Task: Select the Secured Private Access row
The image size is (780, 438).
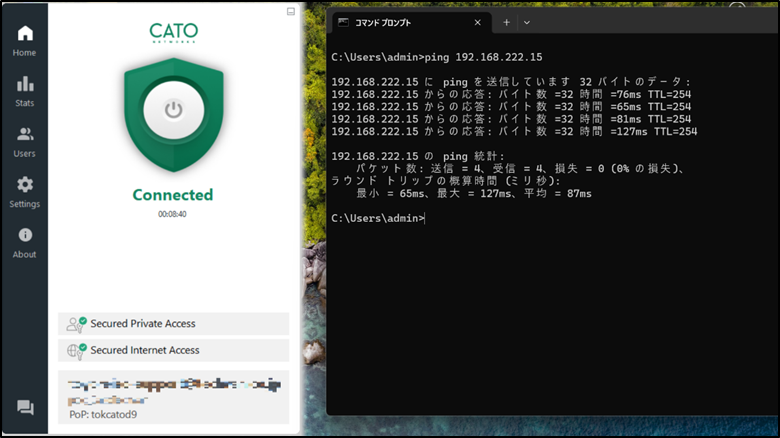Action: coord(174,324)
